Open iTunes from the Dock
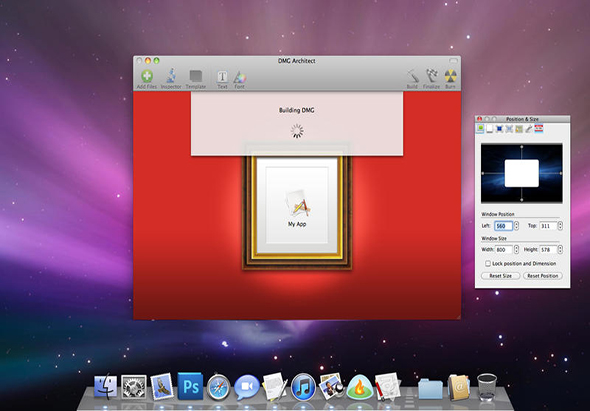Screen dimensions: 590x411 tap(303, 387)
